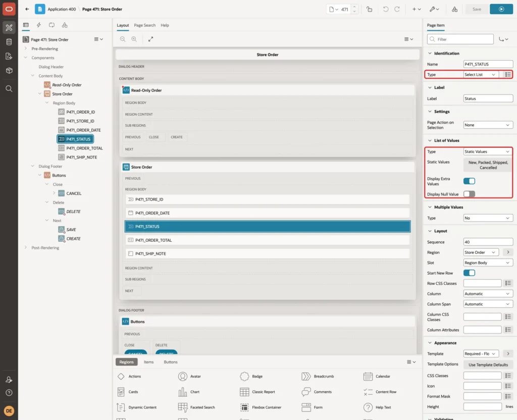Click the Sequence 40 field
The width and height of the screenshot is (517, 420).
tap(488, 242)
